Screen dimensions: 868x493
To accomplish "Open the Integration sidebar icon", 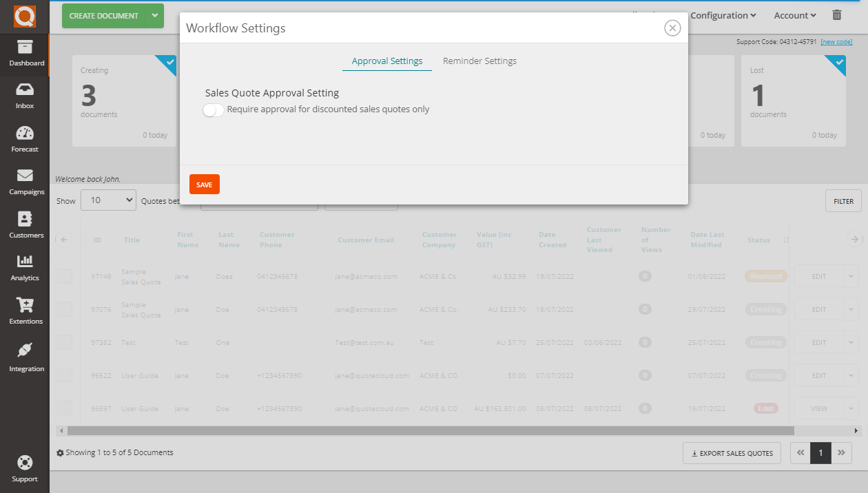I will tap(25, 357).
